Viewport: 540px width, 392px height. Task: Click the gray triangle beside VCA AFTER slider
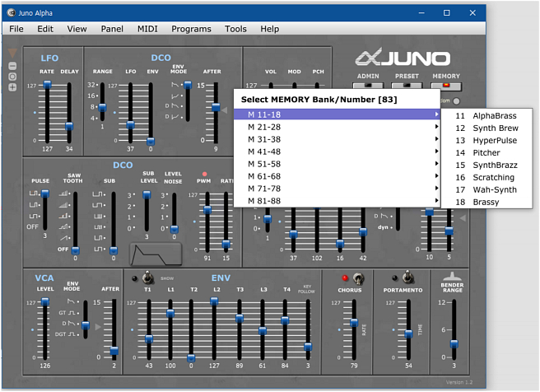click(98, 327)
